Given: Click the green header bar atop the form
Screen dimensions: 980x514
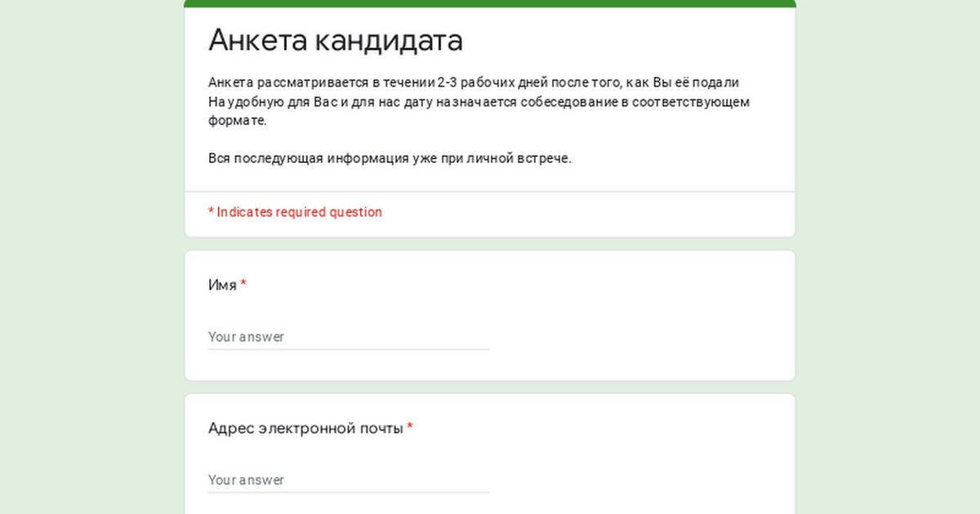Looking at the screenshot, I should tap(490, 3).
